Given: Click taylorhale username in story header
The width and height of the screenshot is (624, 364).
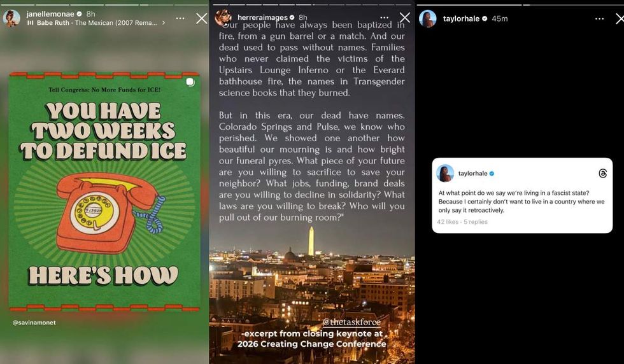Looking at the screenshot, I should [x=461, y=18].
